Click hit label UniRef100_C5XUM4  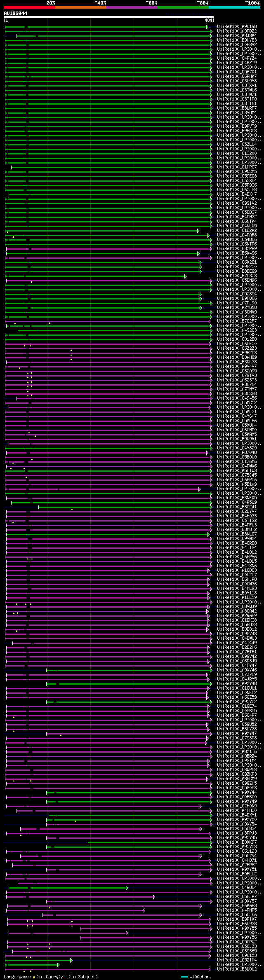[x=237, y=425]
